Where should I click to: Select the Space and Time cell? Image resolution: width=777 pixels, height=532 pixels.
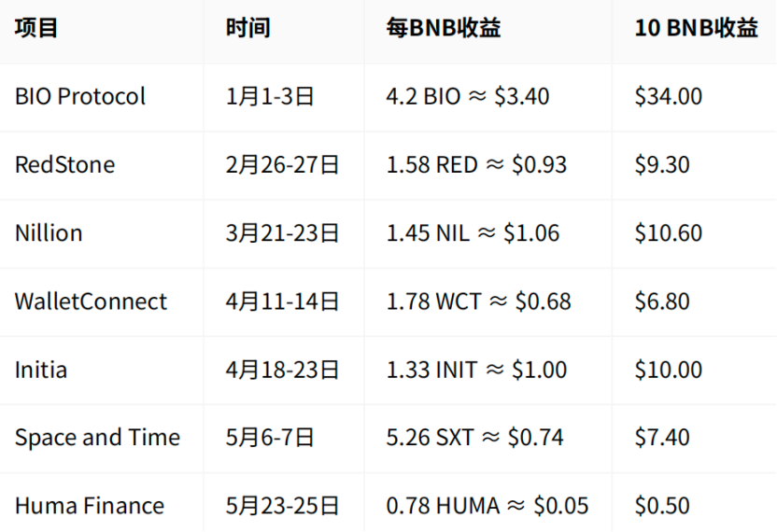[x=97, y=438]
